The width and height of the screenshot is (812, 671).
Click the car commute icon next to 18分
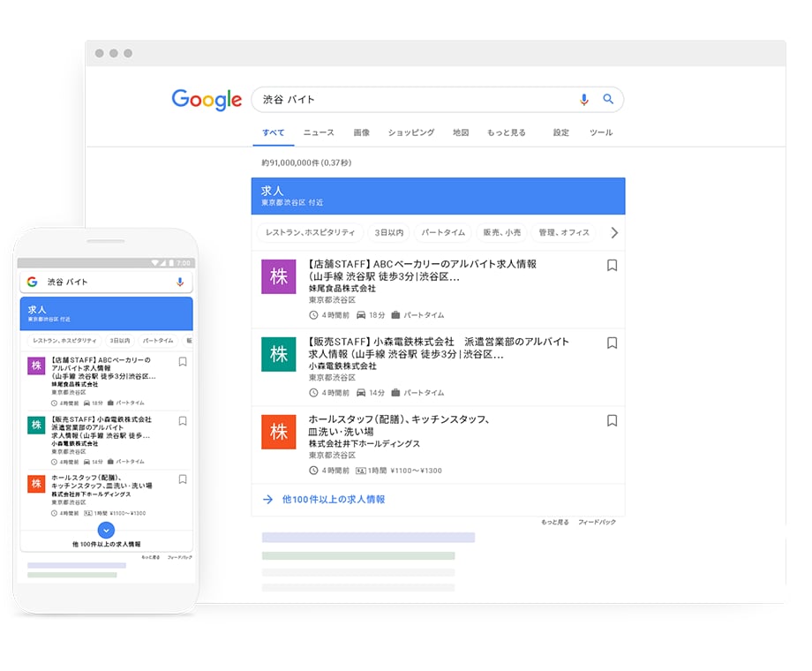pos(361,315)
